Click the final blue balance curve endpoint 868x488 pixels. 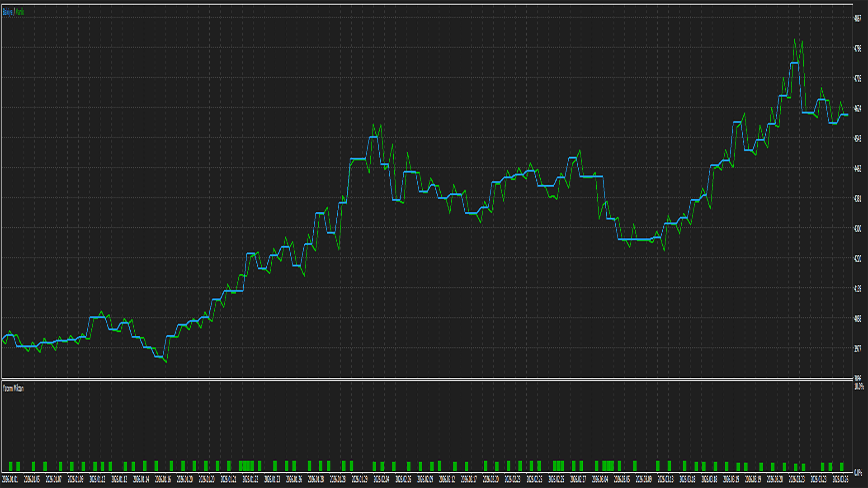click(847, 115)
